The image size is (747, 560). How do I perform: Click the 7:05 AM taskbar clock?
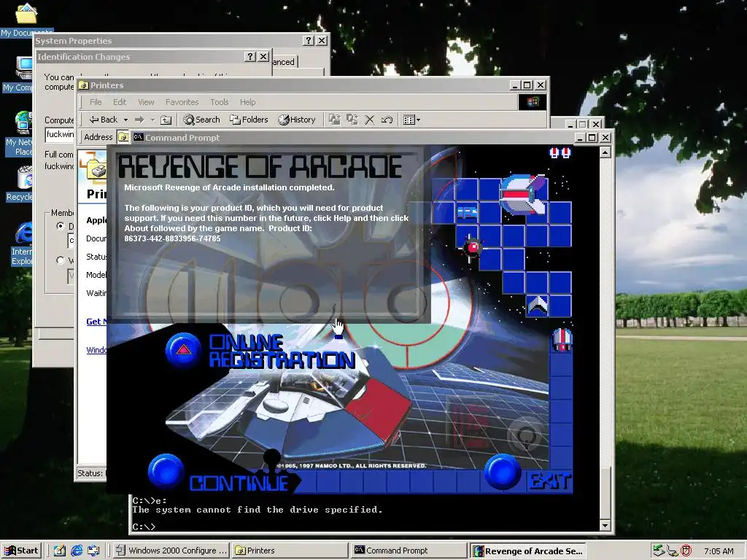tap(719, 551)
